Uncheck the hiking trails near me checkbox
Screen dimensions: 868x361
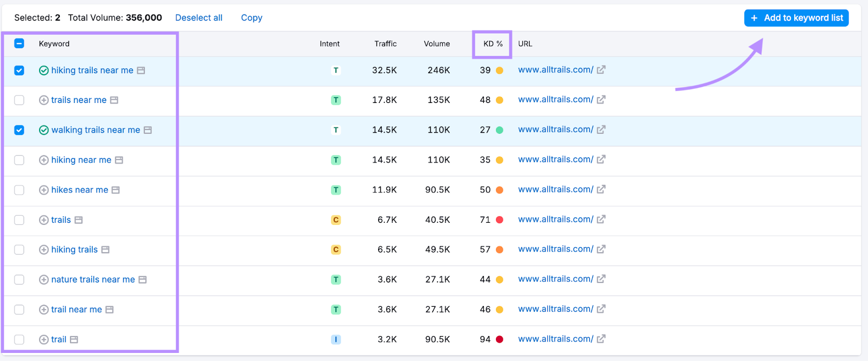[x=19, y=70]
